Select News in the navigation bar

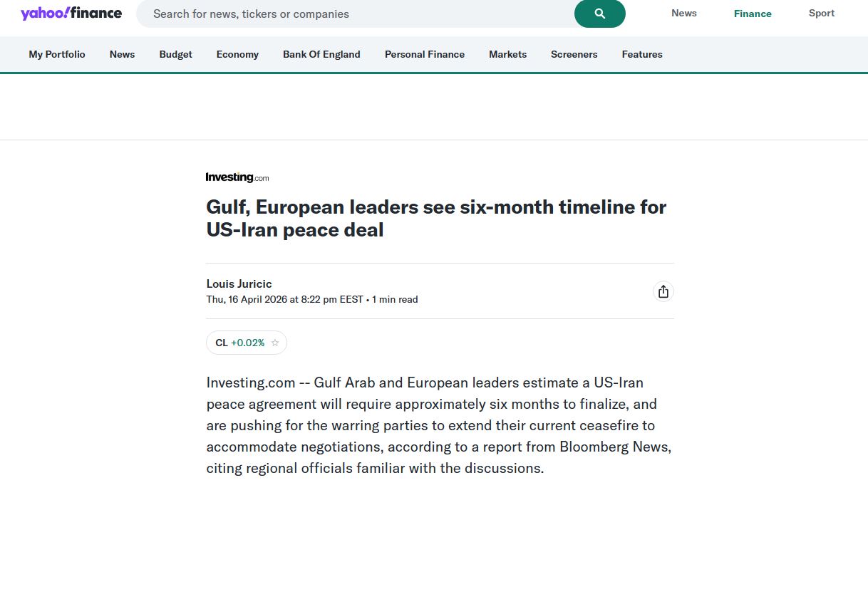tap(122, 54)
